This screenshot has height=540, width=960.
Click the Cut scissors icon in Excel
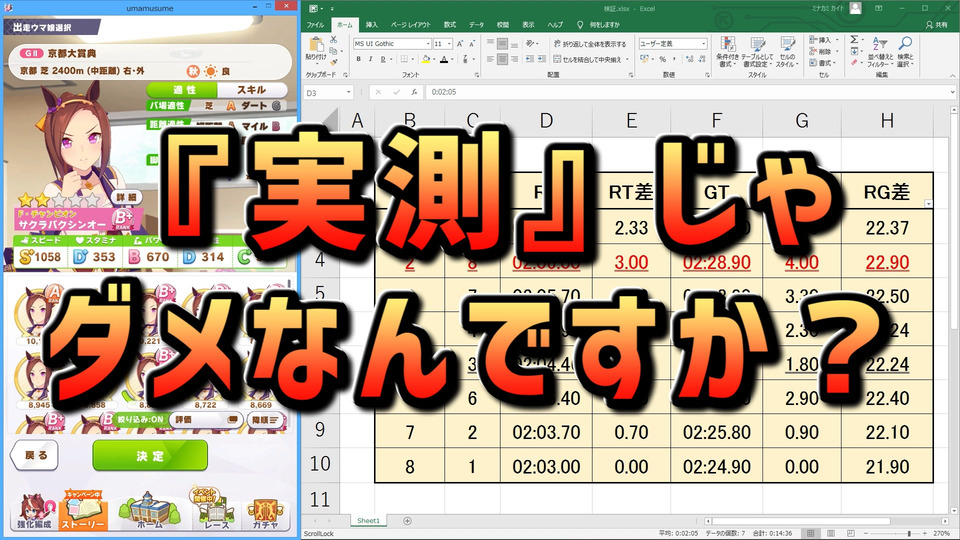[x=334, y=40]
